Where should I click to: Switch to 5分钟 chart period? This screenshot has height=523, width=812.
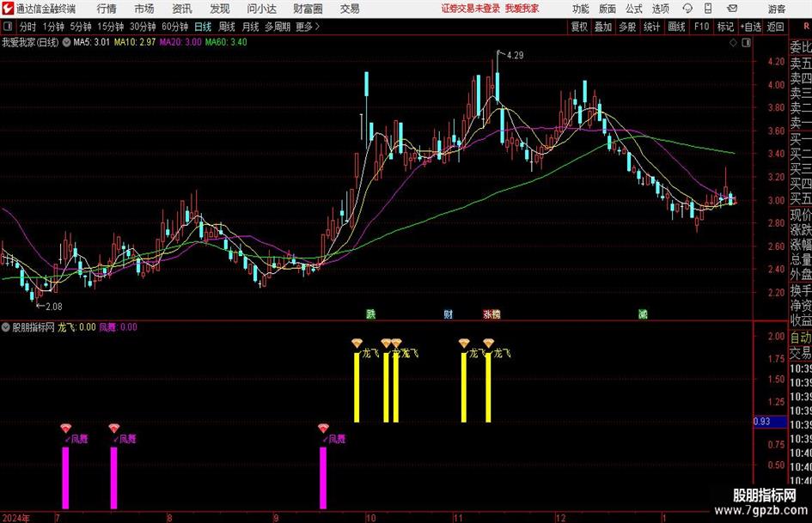point(81,27)
